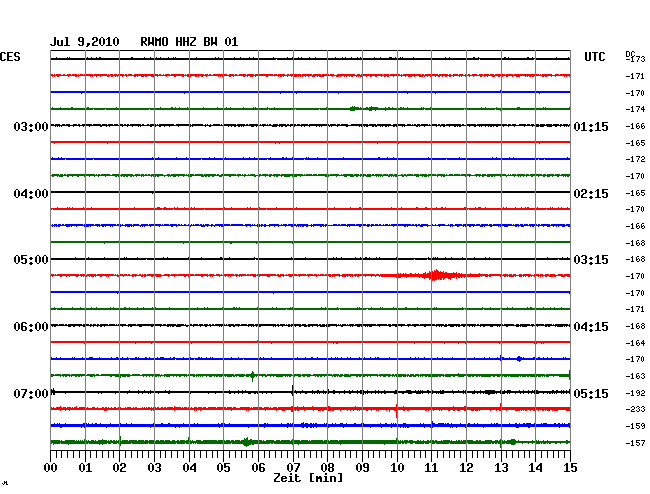Click the DC offset value -233

[635, 409]
